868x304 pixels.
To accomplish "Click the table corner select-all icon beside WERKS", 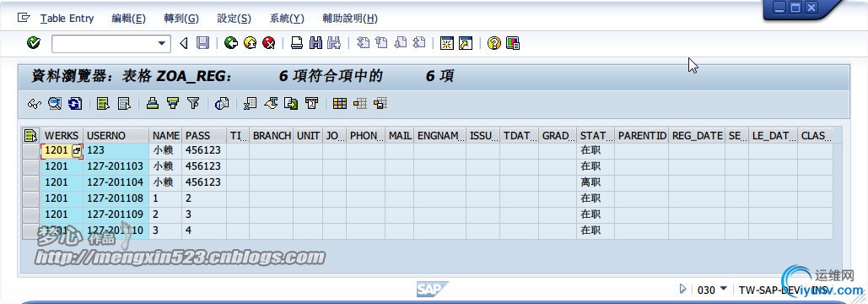I will click(31, 136).
